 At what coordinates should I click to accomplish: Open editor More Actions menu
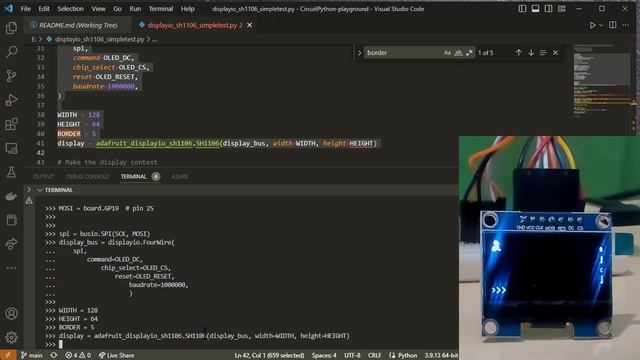[626, 25]
